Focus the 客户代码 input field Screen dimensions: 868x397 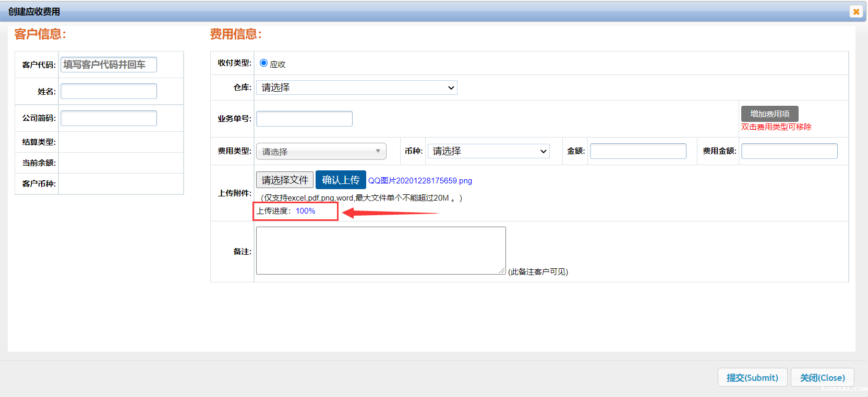pyautogui.click(x=108, y=65)
